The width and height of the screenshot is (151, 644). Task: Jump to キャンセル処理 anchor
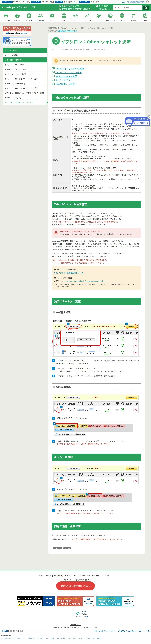click(63, 80)
